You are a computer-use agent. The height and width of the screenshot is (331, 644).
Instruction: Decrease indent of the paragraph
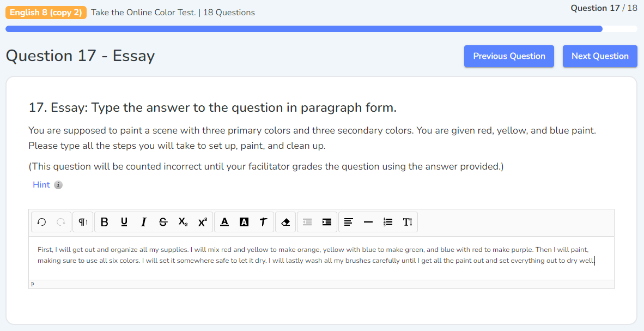point(307,222)
